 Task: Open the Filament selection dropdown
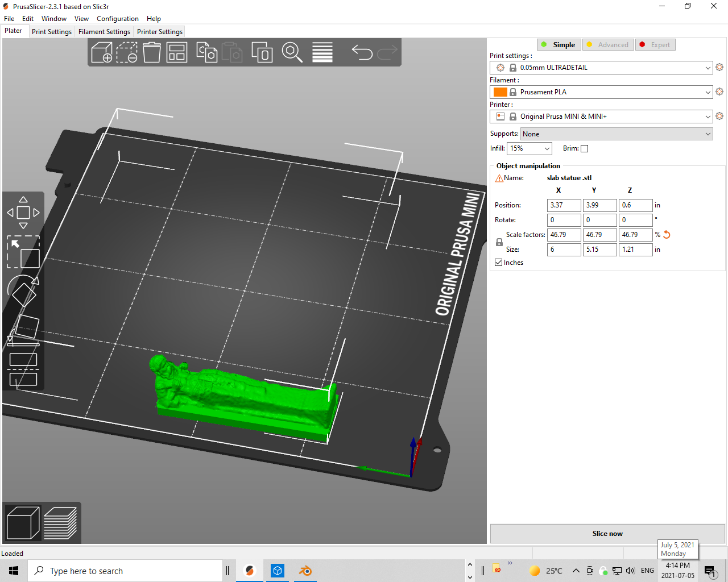pyautogui.click(x=601, y=92)
